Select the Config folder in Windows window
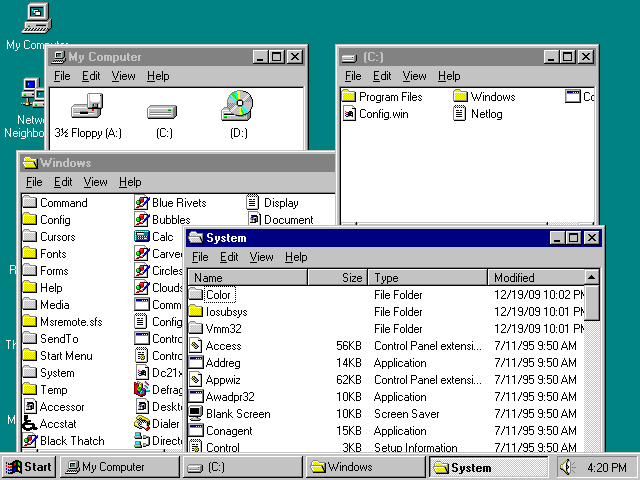This screenshot has width=640, height=480. (x=47, y=220)
